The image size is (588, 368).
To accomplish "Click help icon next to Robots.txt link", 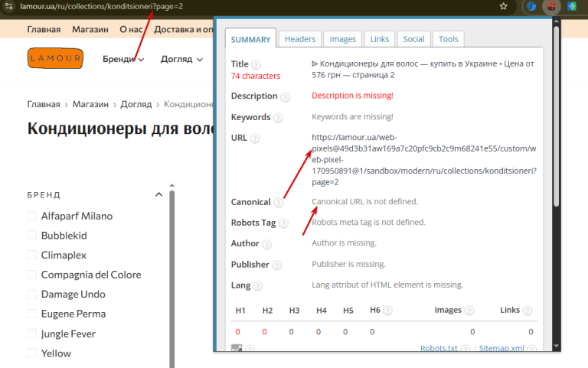I will coord(465,349).
